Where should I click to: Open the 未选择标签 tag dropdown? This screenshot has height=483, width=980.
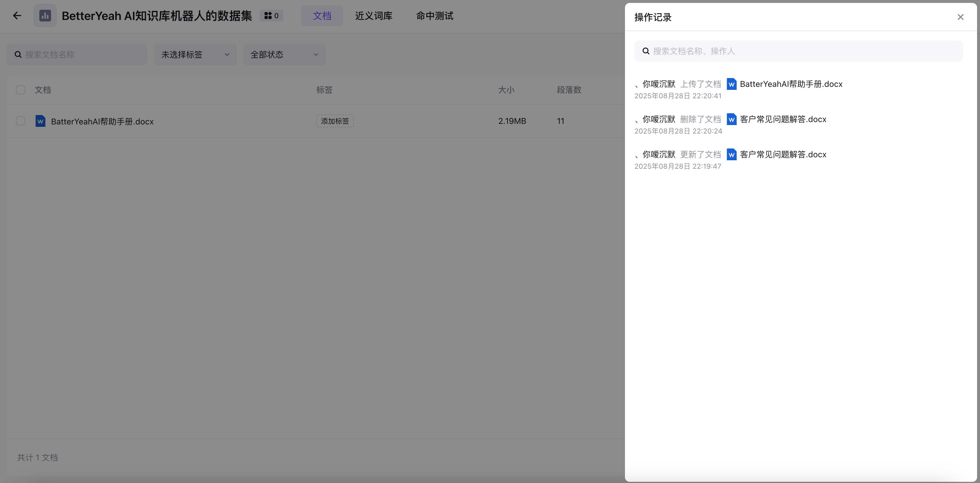click(x=195, y=54)
